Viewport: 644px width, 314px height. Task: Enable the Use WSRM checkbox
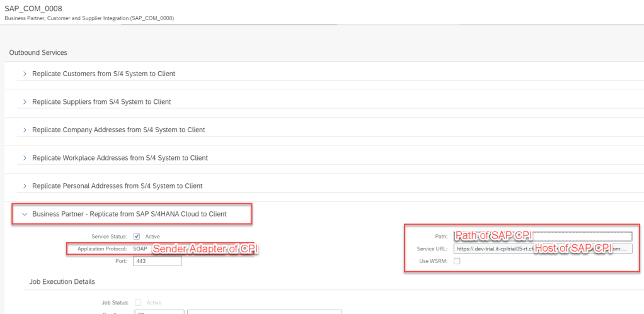tap(457, 261)
